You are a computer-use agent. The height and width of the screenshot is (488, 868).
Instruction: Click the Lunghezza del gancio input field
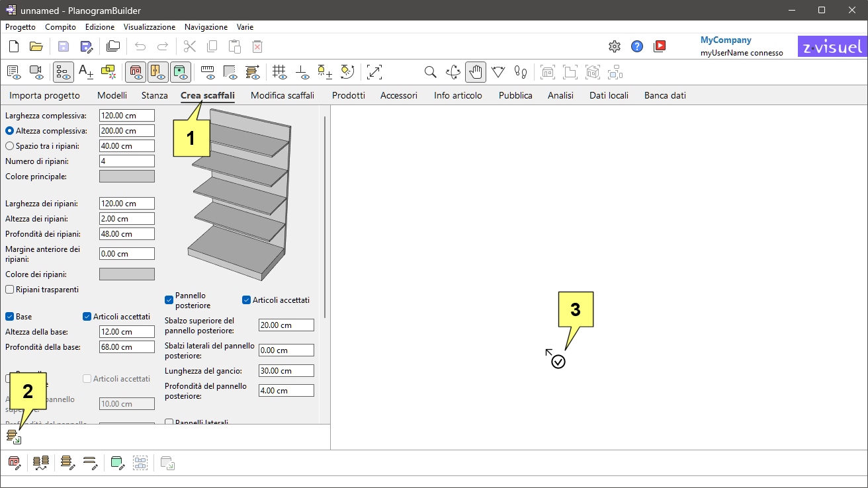click(x=286, y=371)
